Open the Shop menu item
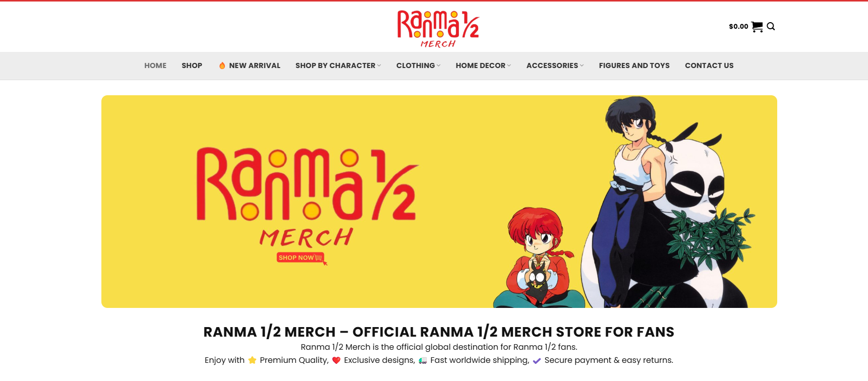Image resolution: width=868 pixels, height=381 pixels. (192, 66)
